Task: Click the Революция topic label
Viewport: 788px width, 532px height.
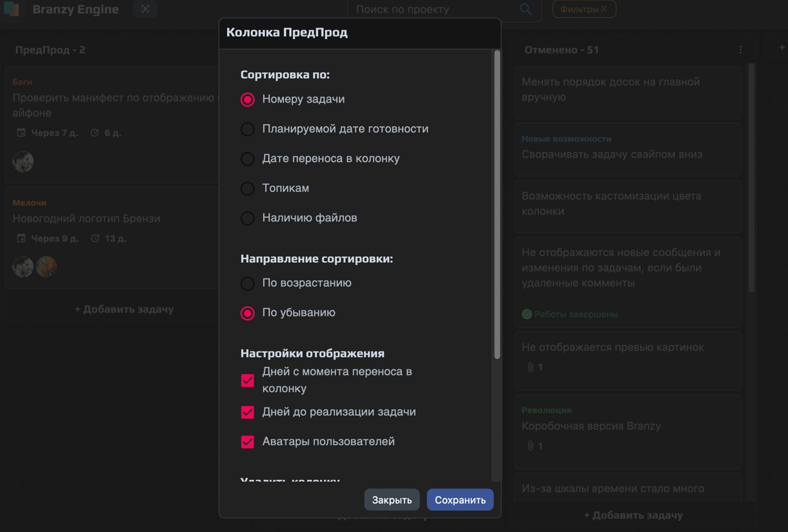Action: pos(547,410)
